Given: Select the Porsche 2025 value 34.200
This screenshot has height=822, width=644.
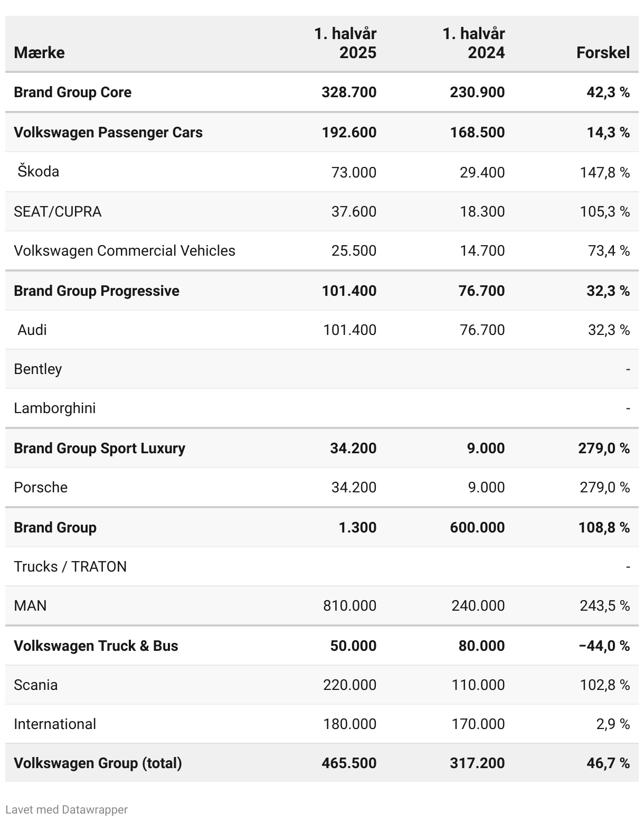Looking at the screenshot, I should (x=354, y=487).
